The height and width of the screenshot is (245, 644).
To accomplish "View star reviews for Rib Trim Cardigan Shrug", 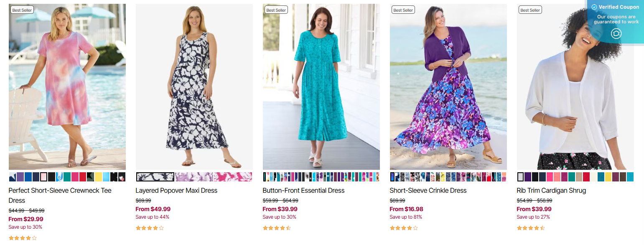I will click(x=531, y=228).
